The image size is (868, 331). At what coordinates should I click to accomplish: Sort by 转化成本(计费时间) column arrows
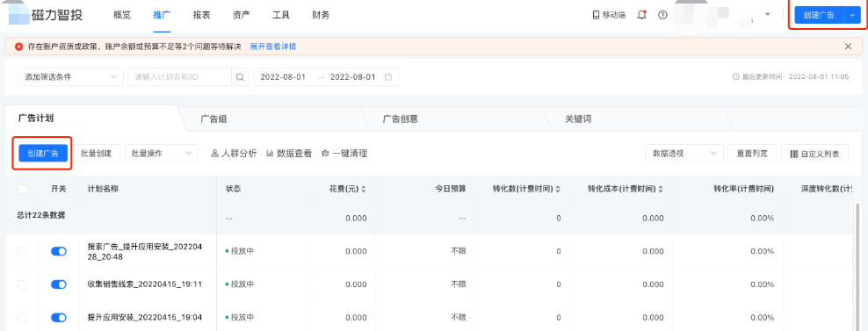[661, 190]
